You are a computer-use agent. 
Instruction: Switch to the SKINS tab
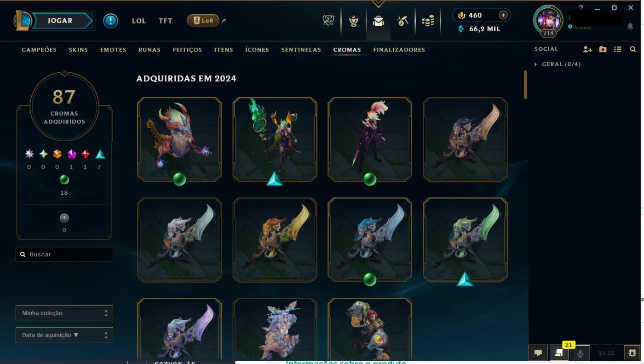(78, 50)
